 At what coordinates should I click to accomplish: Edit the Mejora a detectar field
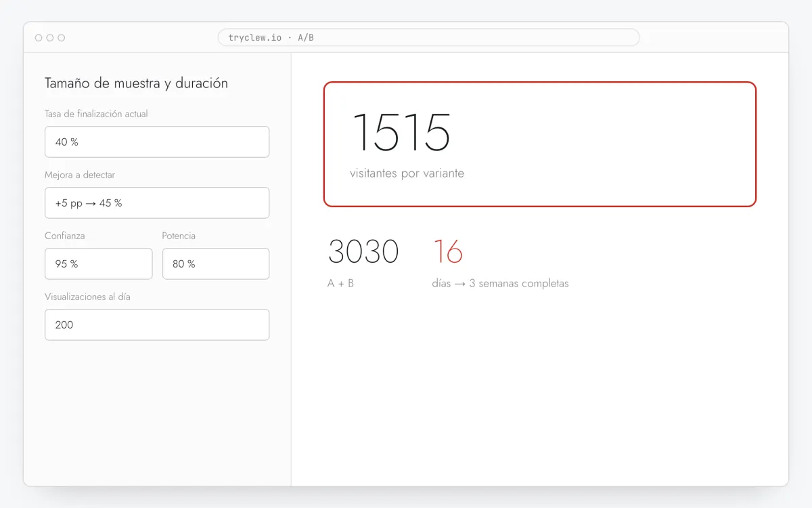point(157,203)
